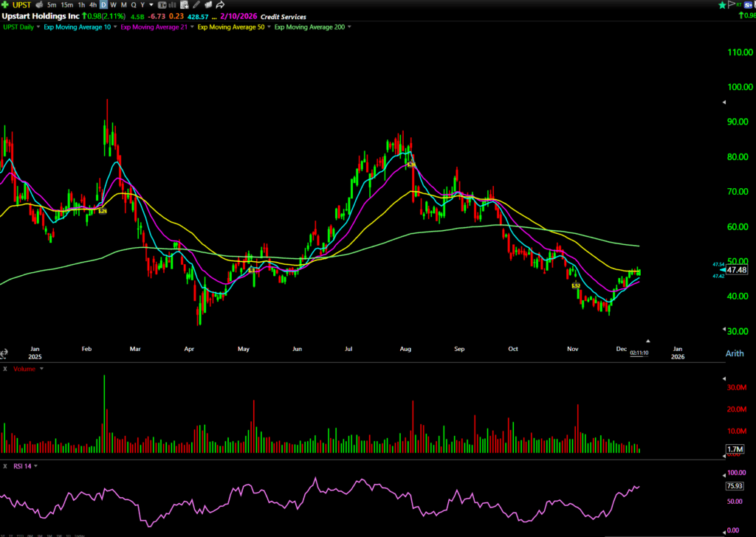Click the flag icon in top right
756x537 pixels.
[x=732, y=5]
